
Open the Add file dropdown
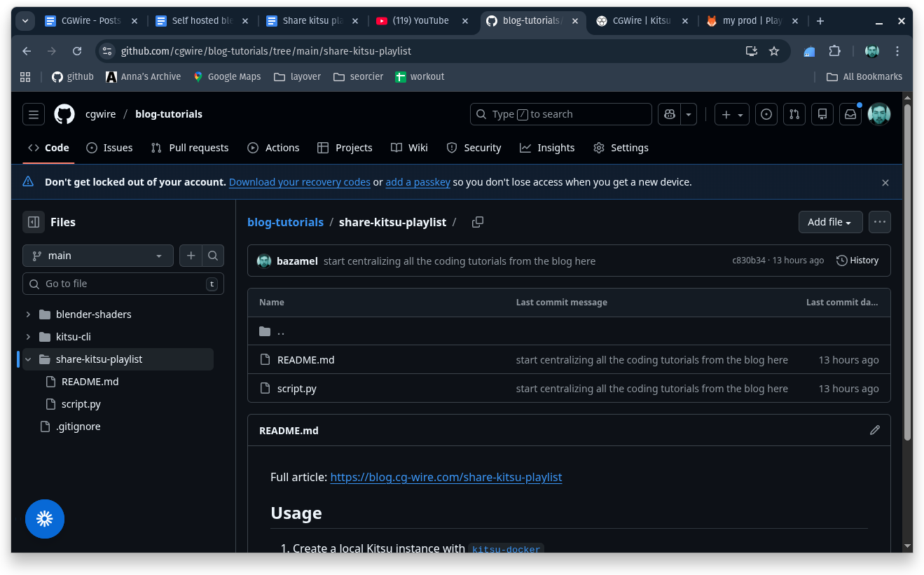tap(830, 222)
